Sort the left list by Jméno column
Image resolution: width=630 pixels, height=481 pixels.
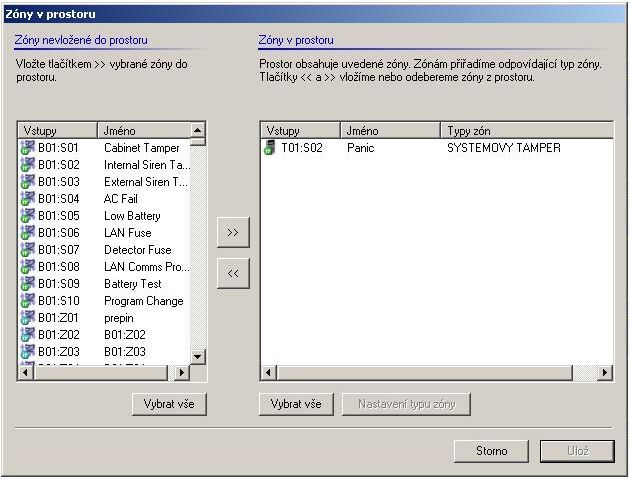[x=142, y=131]
